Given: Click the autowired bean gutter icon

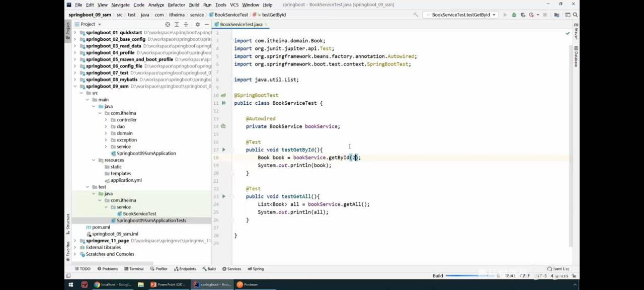Looking at the screenshot, I should coord(223,126).
